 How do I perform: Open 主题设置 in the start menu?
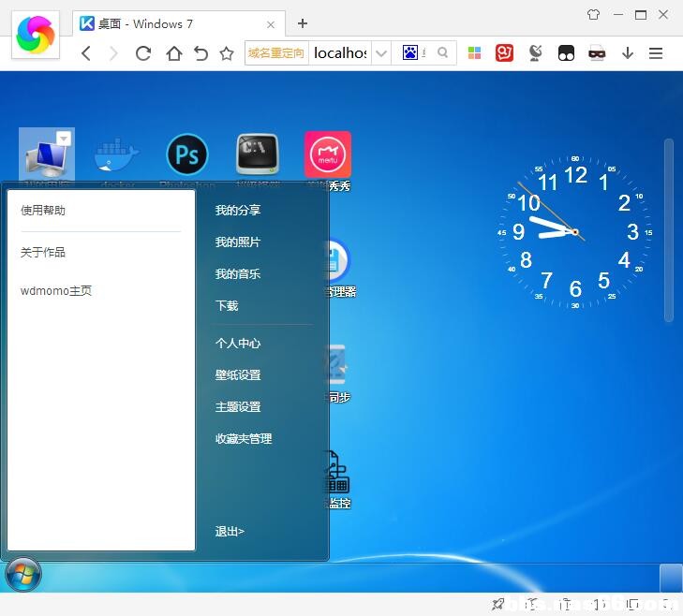(237, 406)
